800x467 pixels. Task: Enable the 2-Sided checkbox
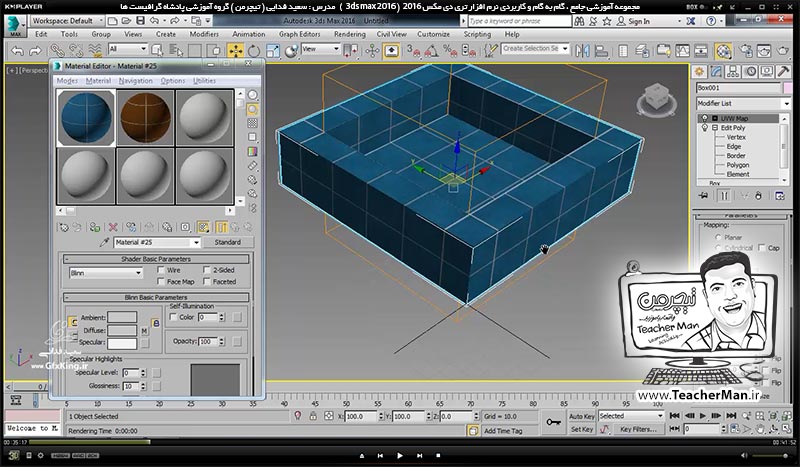tap(207, 269)
